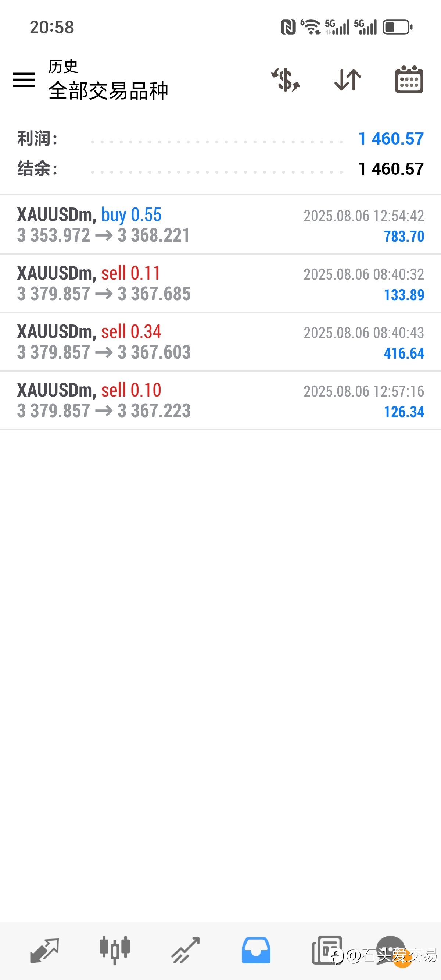Tap the currency symbol filter icon
Viewport: 441px width, 980px height.
point(286,79)
